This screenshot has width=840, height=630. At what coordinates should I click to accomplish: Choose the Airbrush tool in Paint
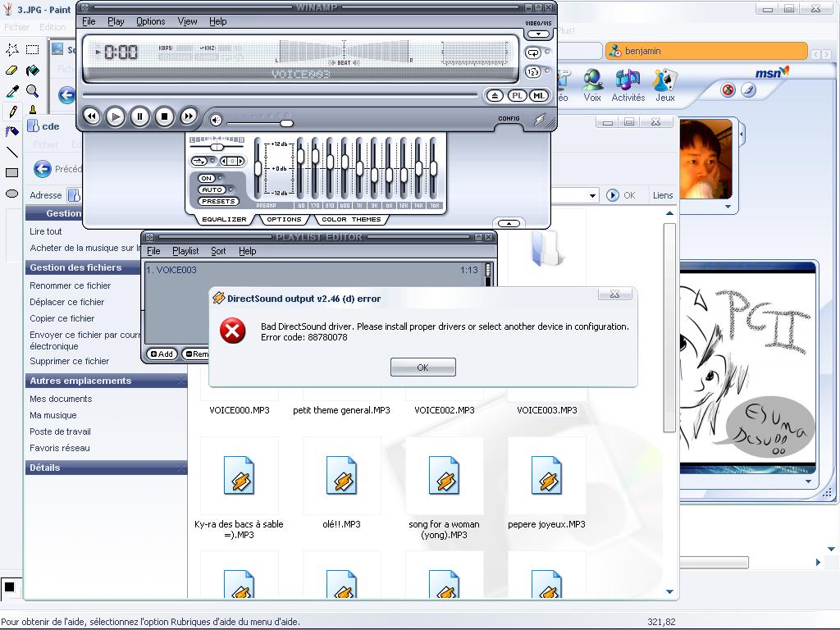(12, 131)
